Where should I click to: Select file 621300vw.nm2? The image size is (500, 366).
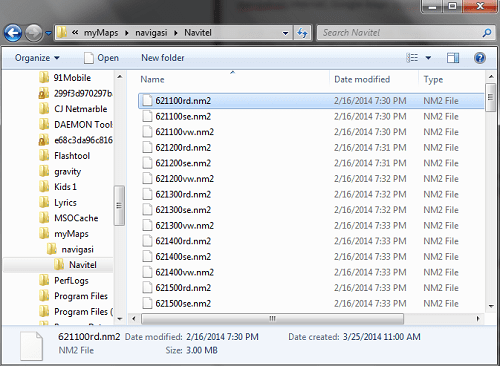pos(311,226)
